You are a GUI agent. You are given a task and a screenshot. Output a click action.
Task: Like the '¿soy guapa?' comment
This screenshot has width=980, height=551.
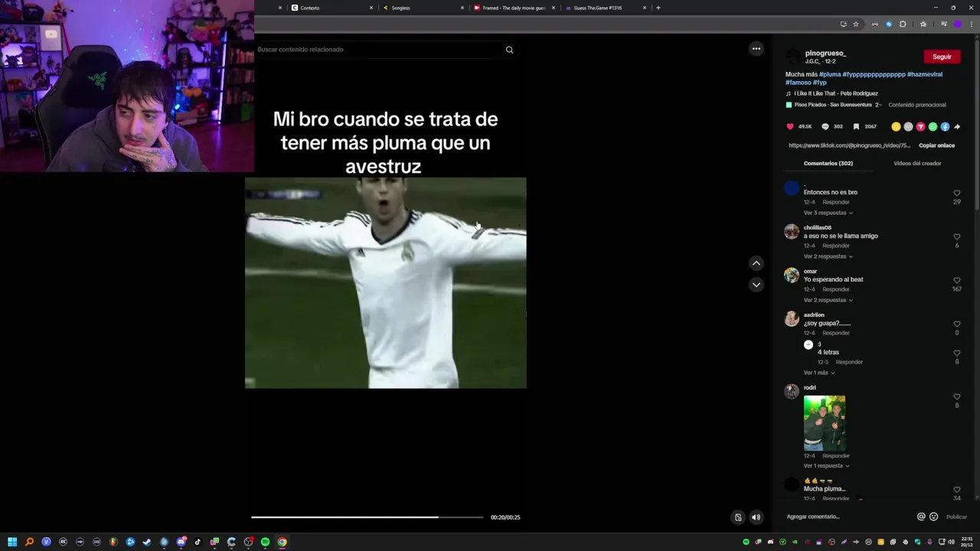[957, 324]
